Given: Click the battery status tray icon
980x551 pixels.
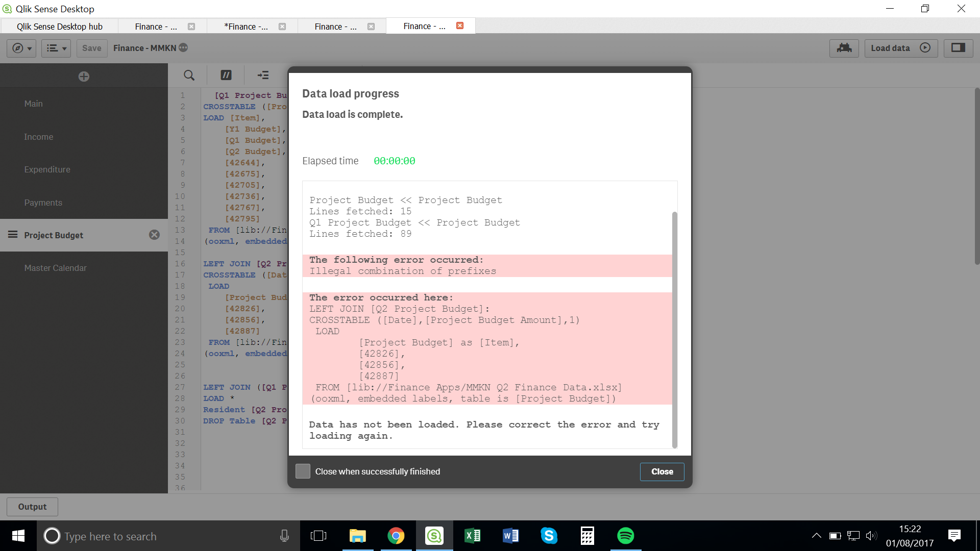Looking at the screenshot, I should click(x=835, y=536).
